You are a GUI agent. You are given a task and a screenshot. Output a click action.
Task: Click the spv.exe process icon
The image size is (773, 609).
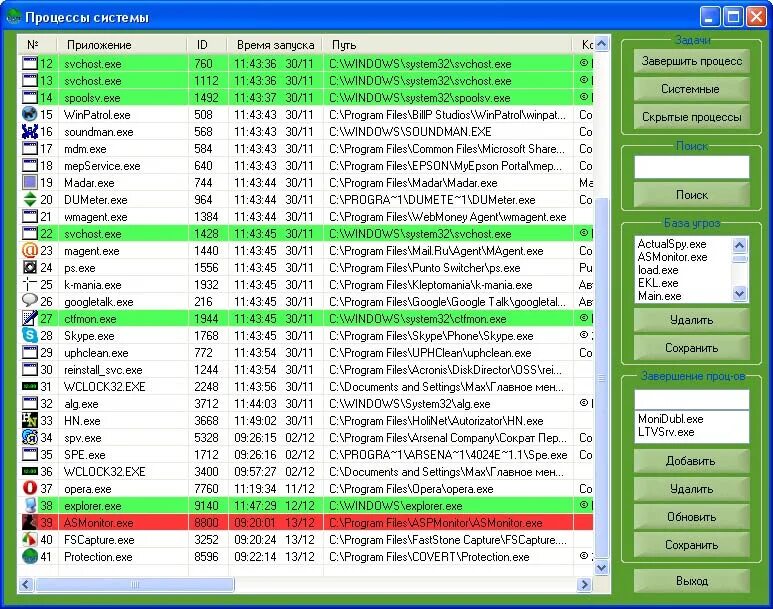tap(30, 437)
